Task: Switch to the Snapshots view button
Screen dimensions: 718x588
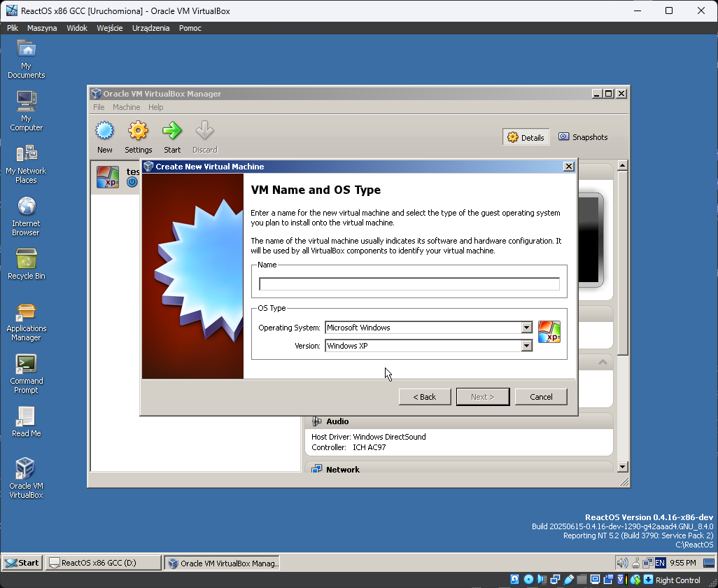Action: [583, 137]
